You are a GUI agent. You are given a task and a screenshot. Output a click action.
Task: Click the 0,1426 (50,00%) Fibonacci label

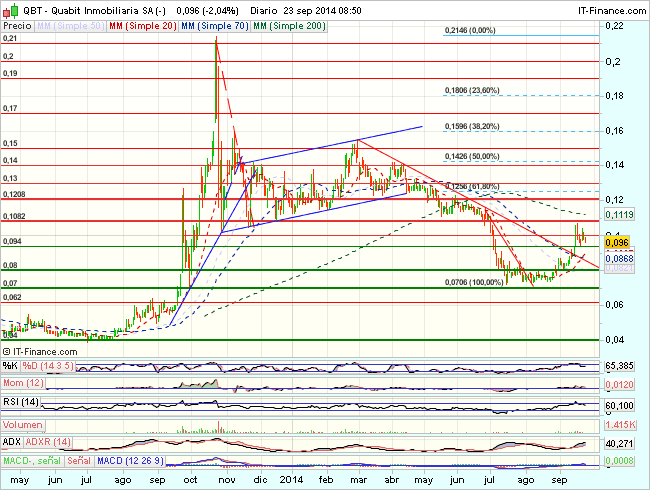click(x=472, y=156)
